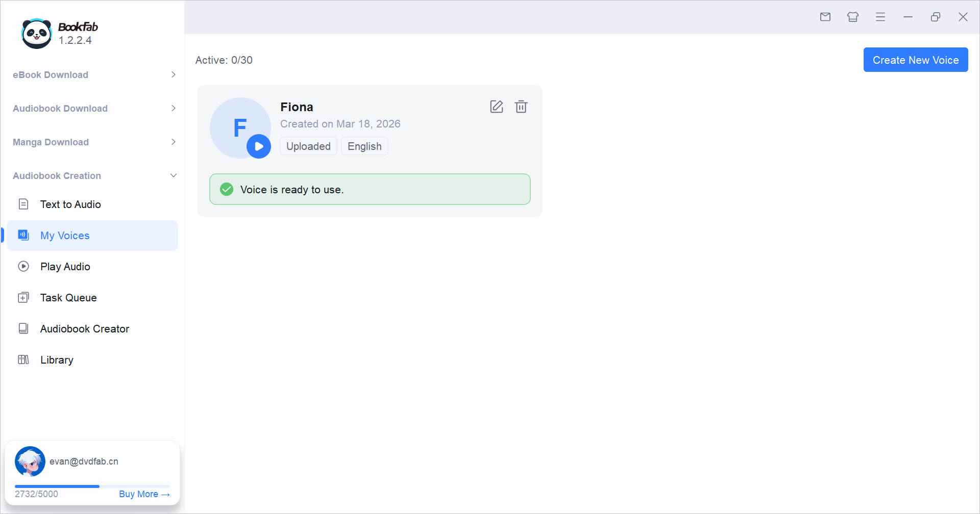This screenshot has height=514, width=980.
Task: Click the BookFab panda logo
Action: click(37, 34)
